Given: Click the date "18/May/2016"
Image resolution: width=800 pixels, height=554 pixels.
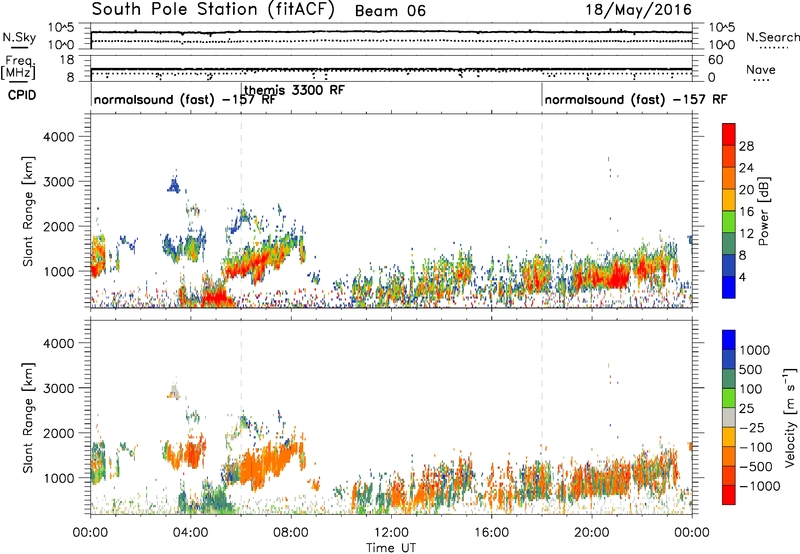Looking at the screenshot, I should [638, 10].
